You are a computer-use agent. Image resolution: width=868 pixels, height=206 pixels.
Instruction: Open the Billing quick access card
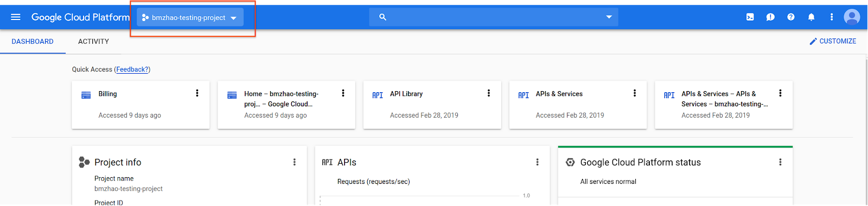tap(141, 105)
